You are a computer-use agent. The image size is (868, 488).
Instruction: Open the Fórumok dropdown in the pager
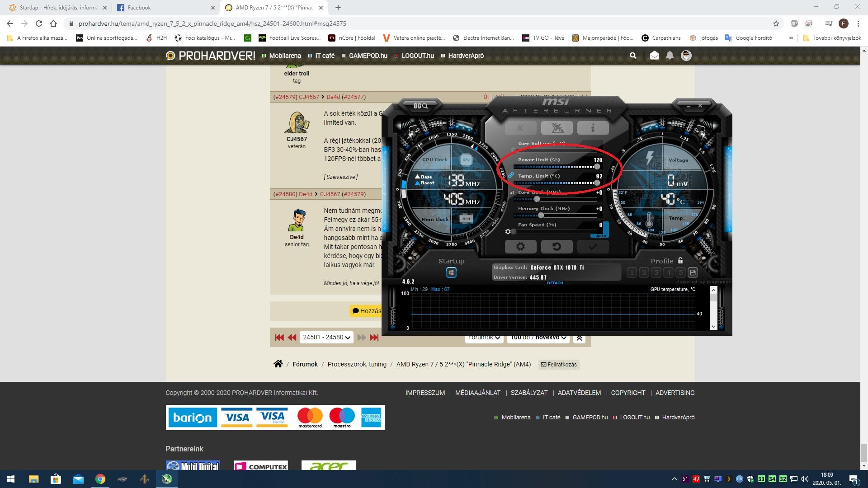pyautogui.click(x=484, y=338)
